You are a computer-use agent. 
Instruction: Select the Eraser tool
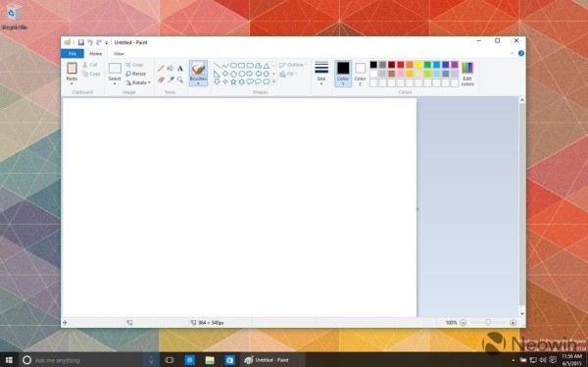[162, 79]
